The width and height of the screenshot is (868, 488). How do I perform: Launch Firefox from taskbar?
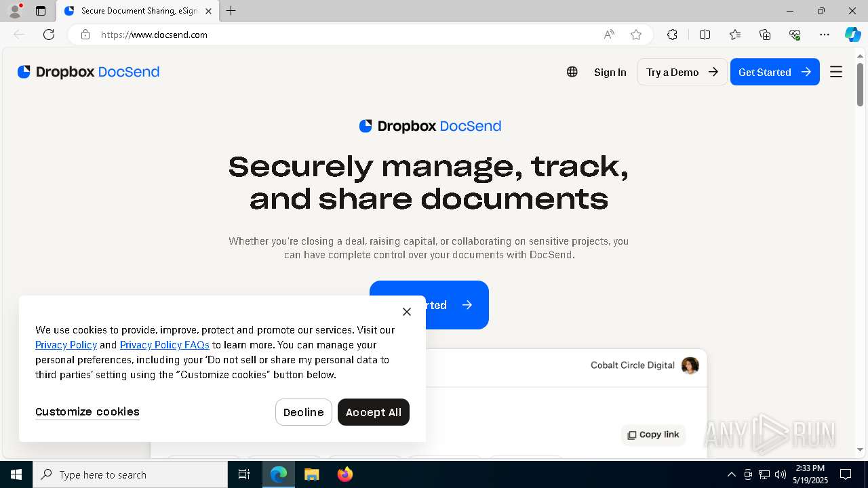point(344,474)
